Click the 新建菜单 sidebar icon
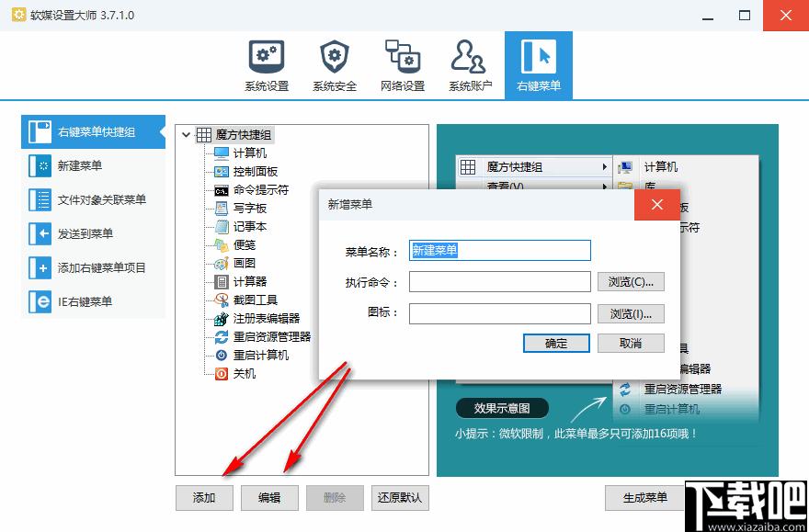809x532 pixels. pos(40,166)
